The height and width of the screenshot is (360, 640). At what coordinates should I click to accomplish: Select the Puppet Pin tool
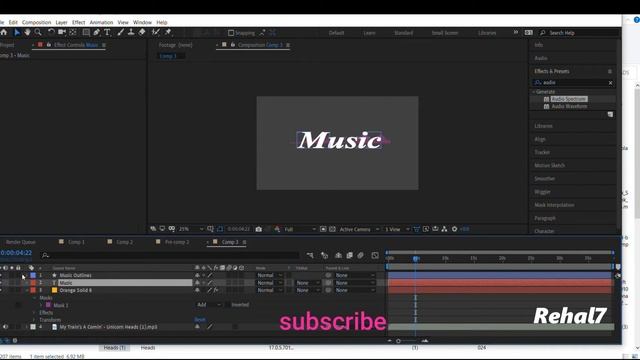point(168,32)
